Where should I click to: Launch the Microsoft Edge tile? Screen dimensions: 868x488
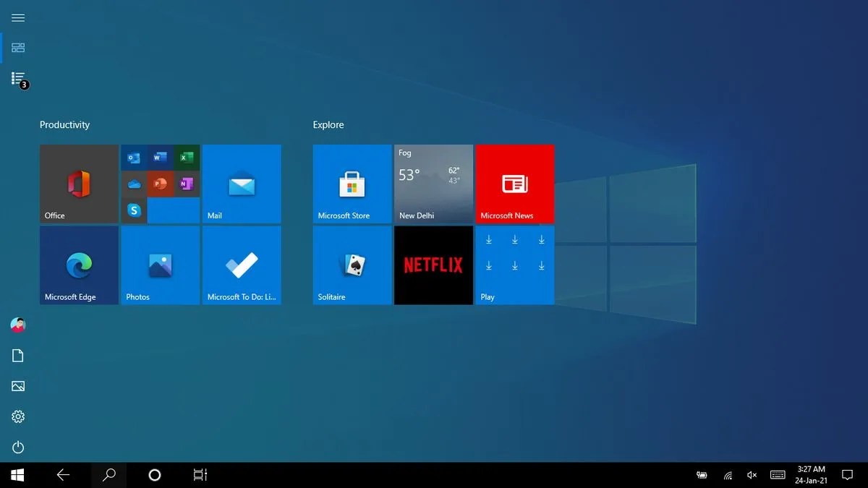[x=78, y=265]
